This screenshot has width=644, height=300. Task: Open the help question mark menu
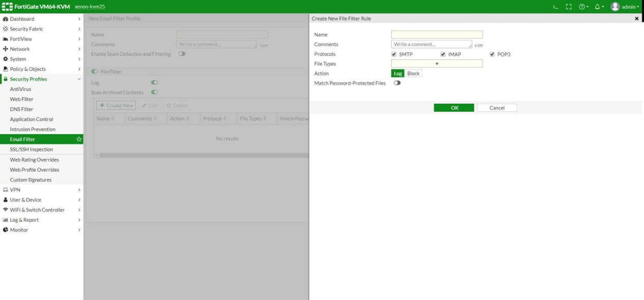tap(583, 7)
